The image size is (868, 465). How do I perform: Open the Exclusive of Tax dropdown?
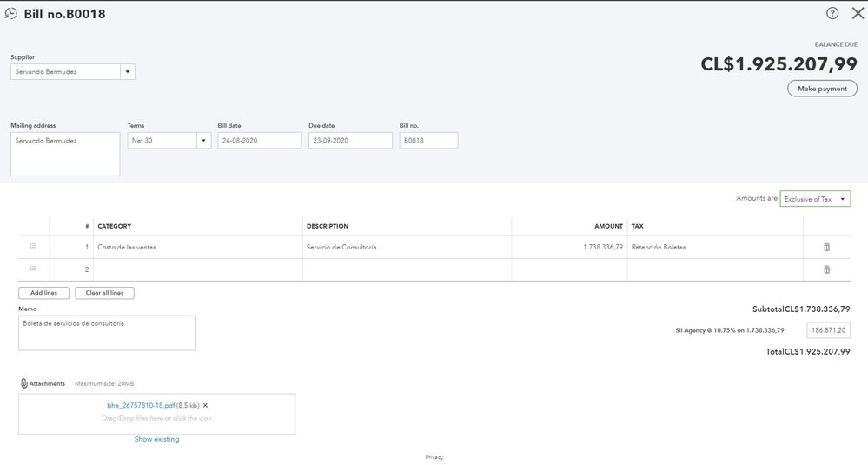(x=815, y=199)
